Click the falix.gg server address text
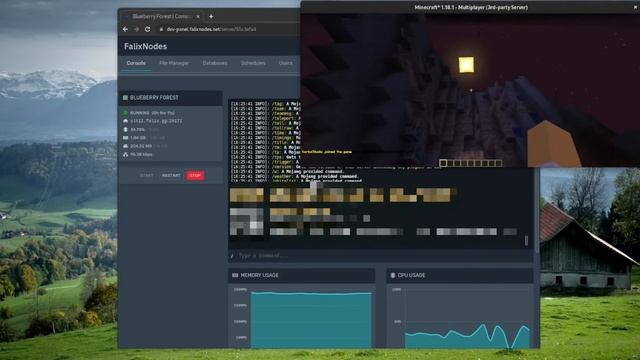Image resolution: width=640 pixels, height=360 pixels. click(x=156, y=121)
